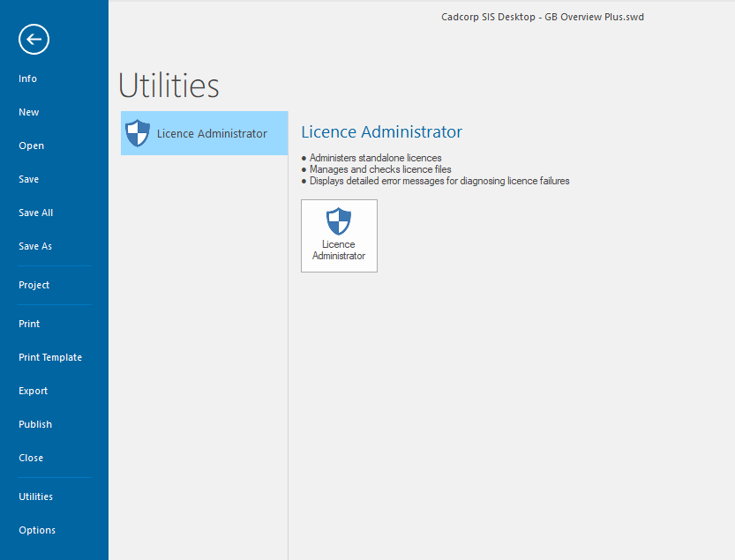Screen dimensions: 735x560
Task: Open the Options page
Action: click(36, 530)
